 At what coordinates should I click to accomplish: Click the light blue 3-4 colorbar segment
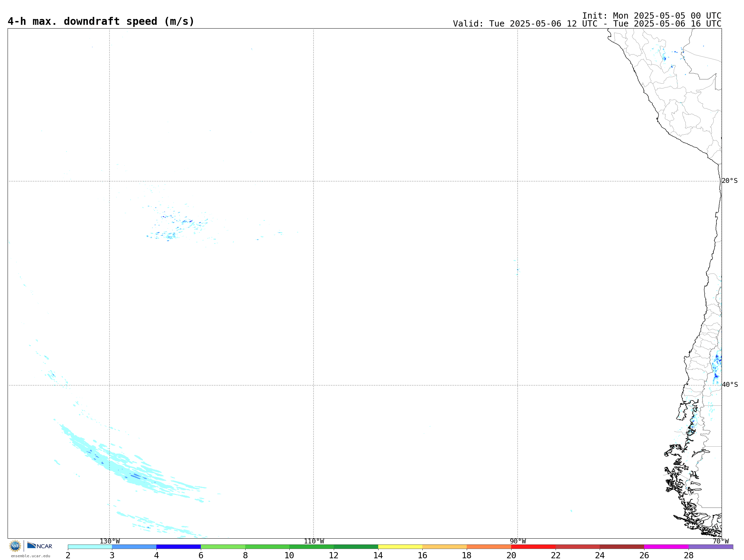[134, 547]
